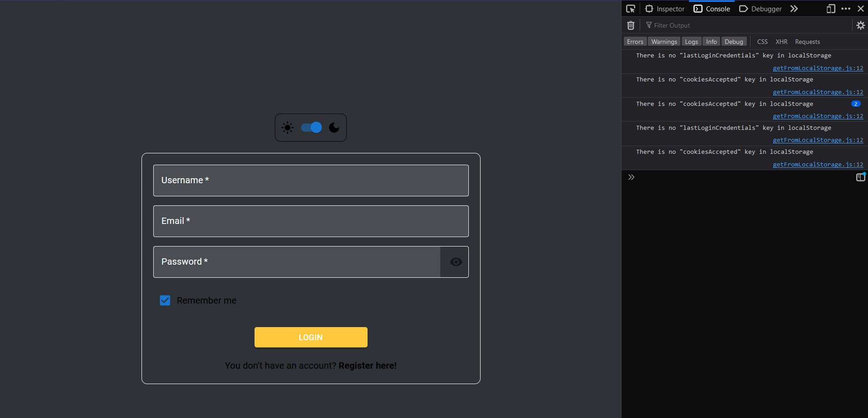Show the password with the eye toggle
This screenshot has height=418, width=868.
coord(455,262)
